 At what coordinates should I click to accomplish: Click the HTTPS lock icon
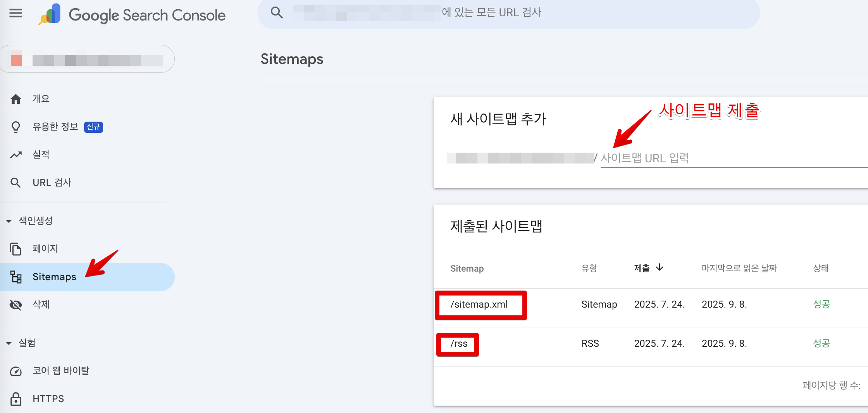16,398
